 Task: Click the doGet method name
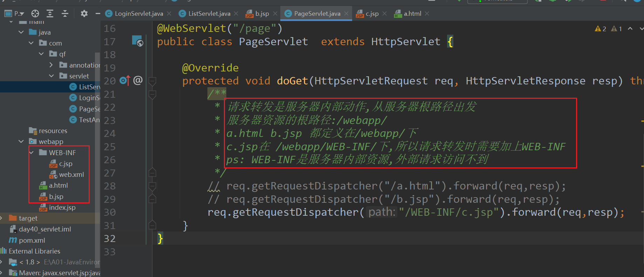click(292, 81)
